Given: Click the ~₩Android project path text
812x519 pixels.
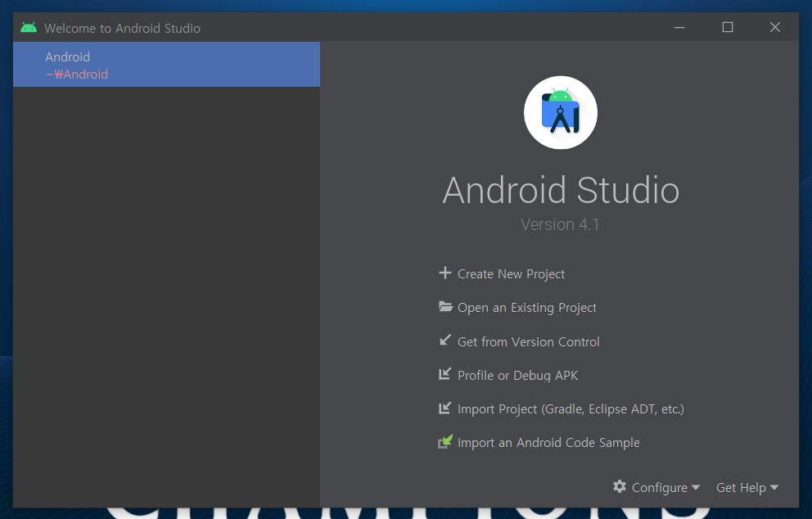Looking at the screenshot, I should click(77, 74).
